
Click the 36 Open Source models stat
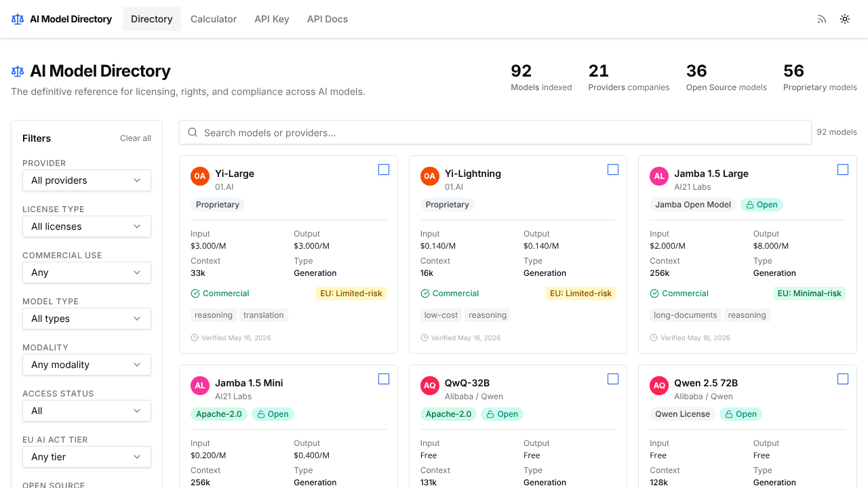(726, 77)
